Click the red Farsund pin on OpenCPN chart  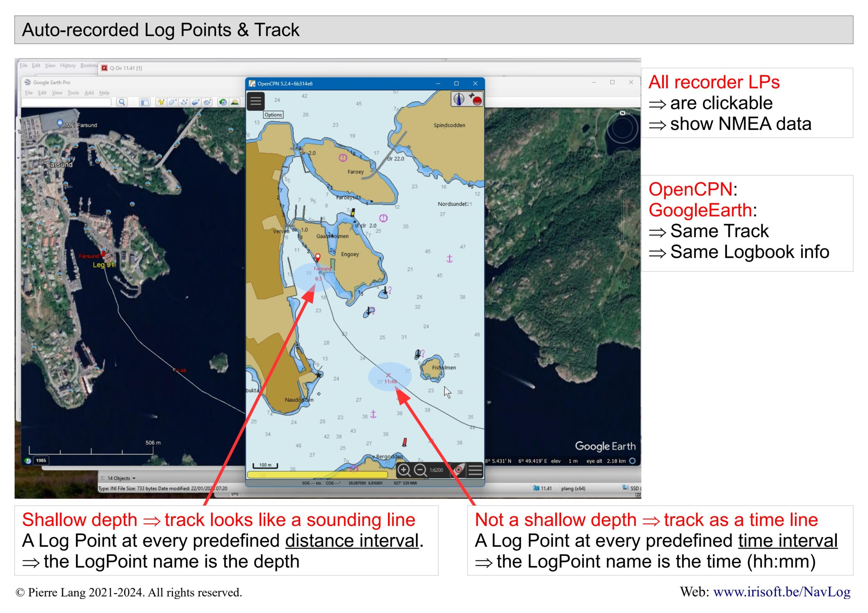pos(318,258)
